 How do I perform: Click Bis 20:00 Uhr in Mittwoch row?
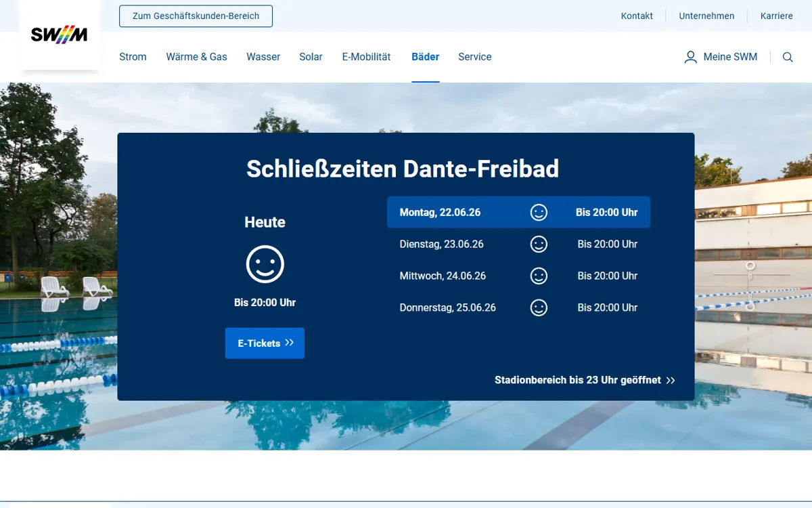click(x=608, y=276)
